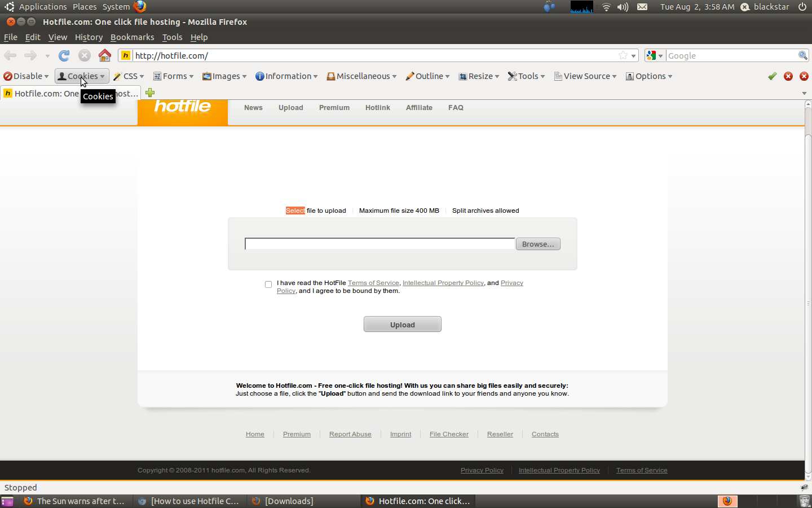Image resolution: width=812 pixels, height=508 pixels.
Task: Click the Back navigation arrow
Action: point(10,55)
